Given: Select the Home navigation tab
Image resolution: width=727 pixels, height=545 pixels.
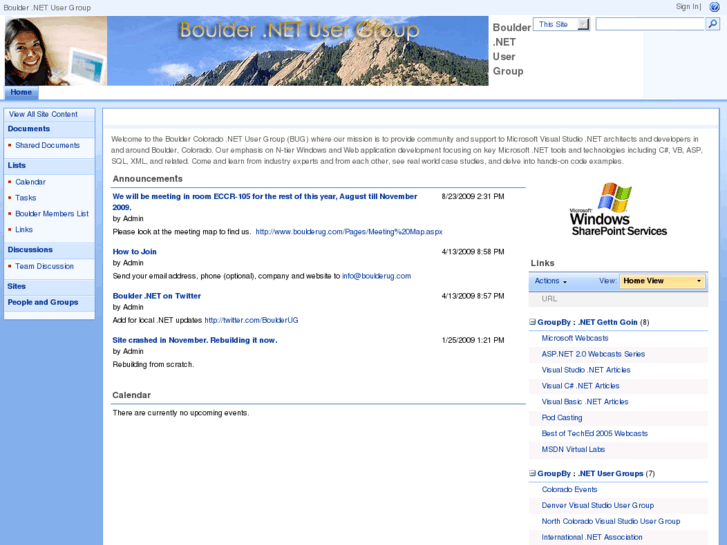Looking at the screenshot, I should (x=21, y=93).
